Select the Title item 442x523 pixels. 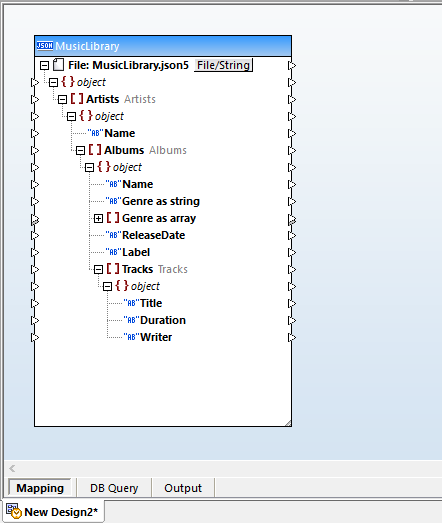point(151,303)
